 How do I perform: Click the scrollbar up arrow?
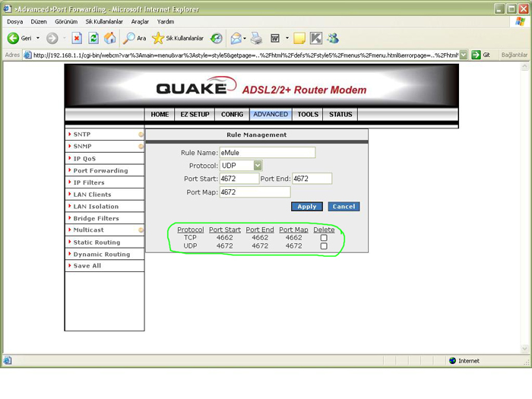(x=524, y=67)
